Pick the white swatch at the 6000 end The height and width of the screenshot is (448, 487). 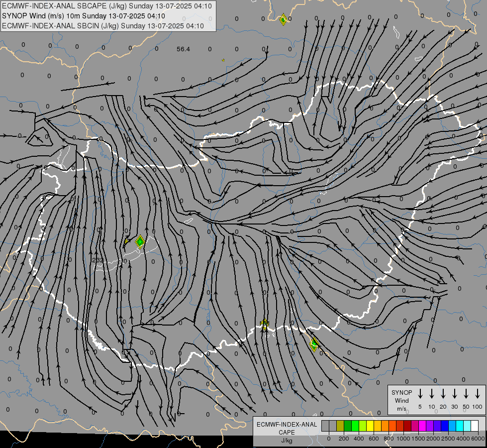coord(474,426)
